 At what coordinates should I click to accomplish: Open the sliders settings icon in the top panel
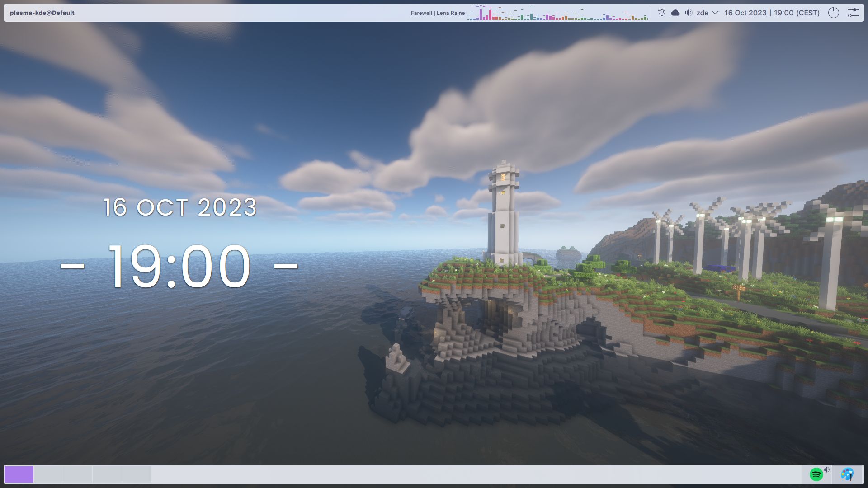pos(853,13)
